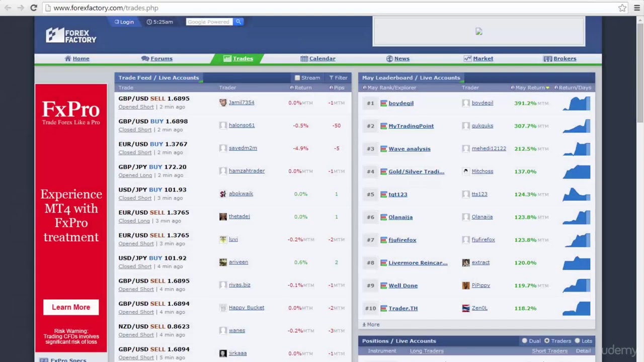Click luvi's avatar icon
Viewport: 644px width, 362px height.
point(223,239)
